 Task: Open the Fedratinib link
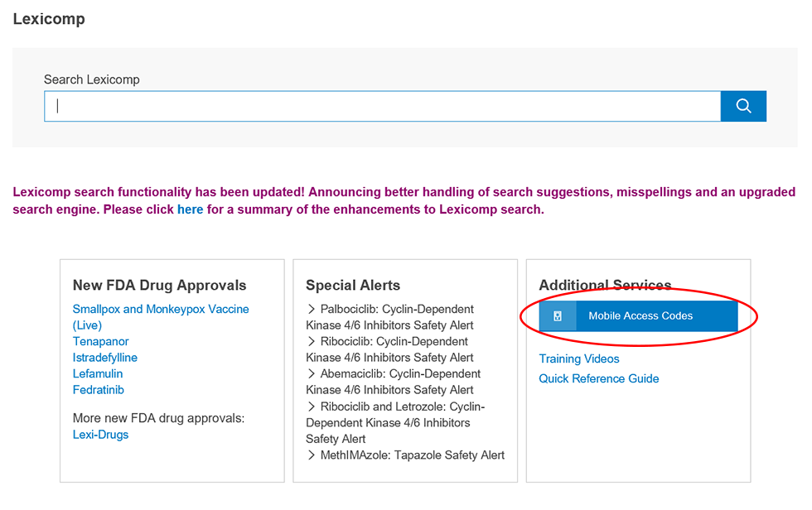pyautogui.click(x=99, y=389)
